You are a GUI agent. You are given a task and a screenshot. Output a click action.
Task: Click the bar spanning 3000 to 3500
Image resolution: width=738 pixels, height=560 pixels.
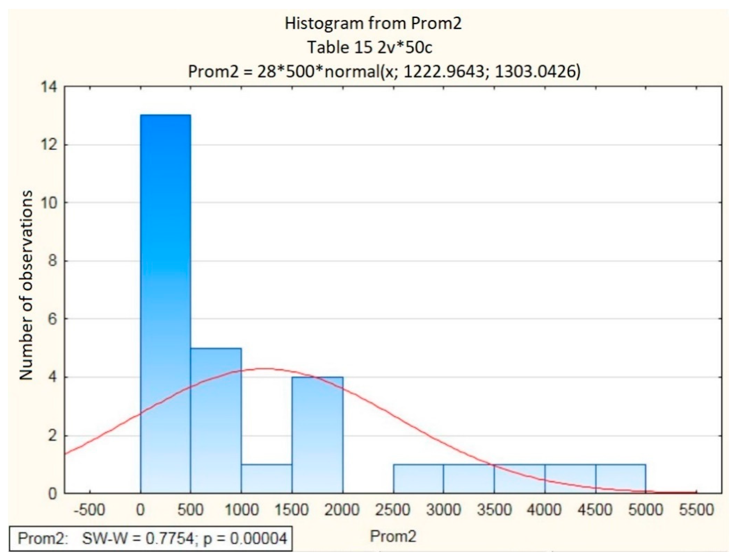tap(469, 479)
